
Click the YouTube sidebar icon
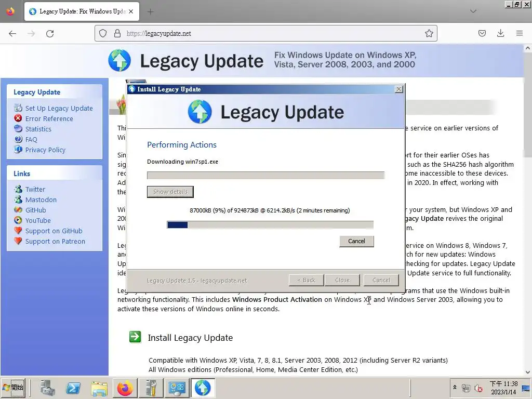(18, 220)
